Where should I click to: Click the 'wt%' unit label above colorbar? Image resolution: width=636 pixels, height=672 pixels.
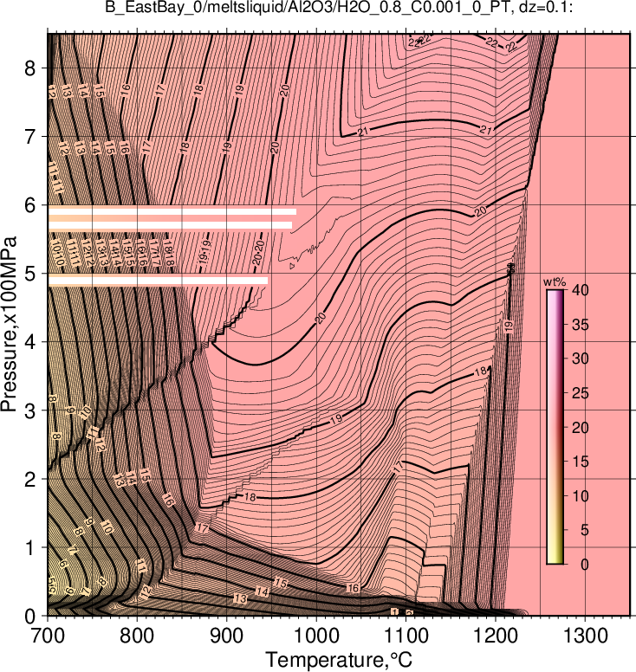[555, 282]
